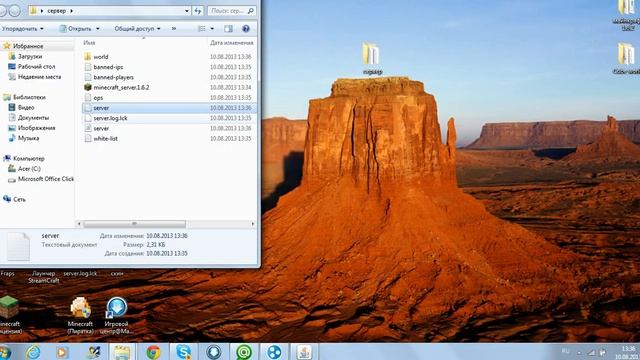Screen dimensions: 640x360
Task: Select the world folder in the file list
Action: click(x=101, y=57)
